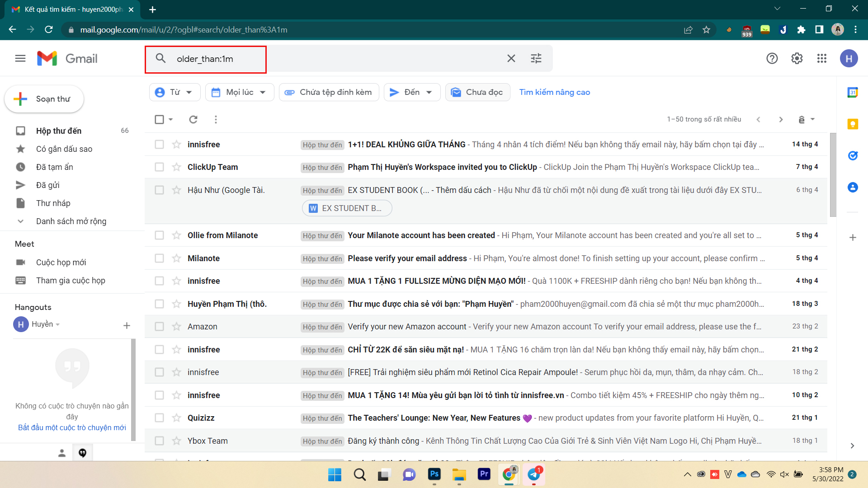Open the Đến recipient filter dropdown
The height and width of the screenshot is (488, 868).
[412, 92]
